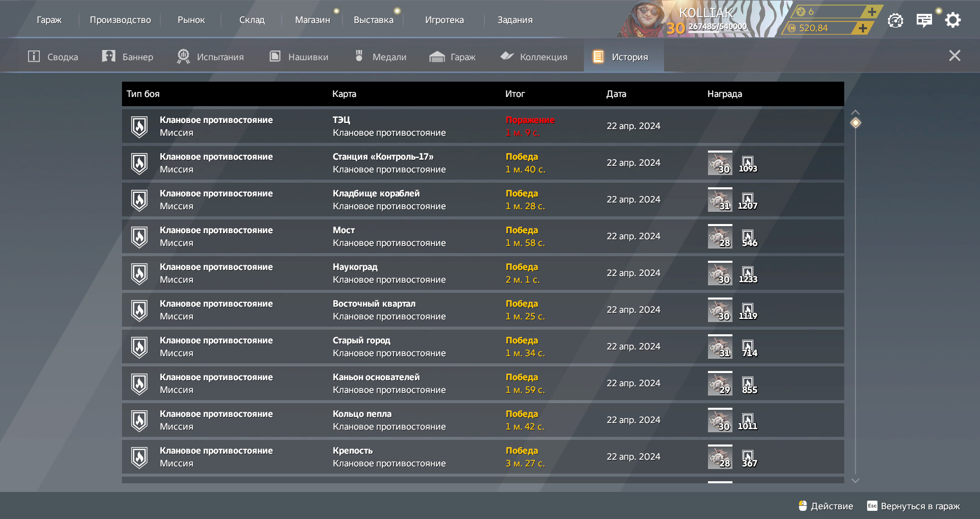Click the clan shield icon in Станция «Контроль-17» row
Screen dimensions: 980x519
pyautogui.click(x=139, y=163)
